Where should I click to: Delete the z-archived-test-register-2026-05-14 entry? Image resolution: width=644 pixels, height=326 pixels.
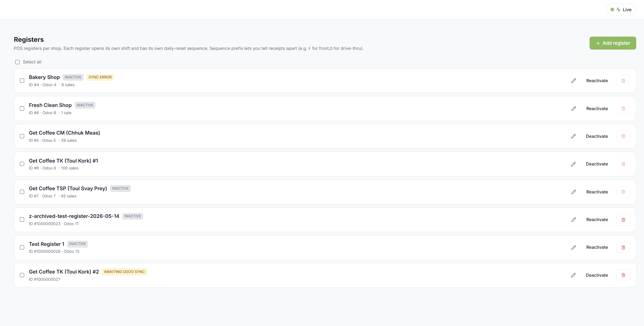623,220
